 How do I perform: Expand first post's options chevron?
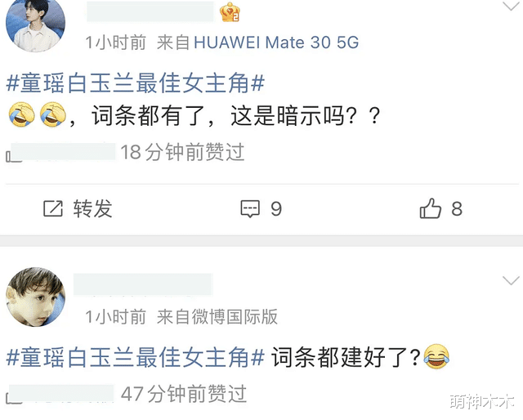[x=511, y=6]
